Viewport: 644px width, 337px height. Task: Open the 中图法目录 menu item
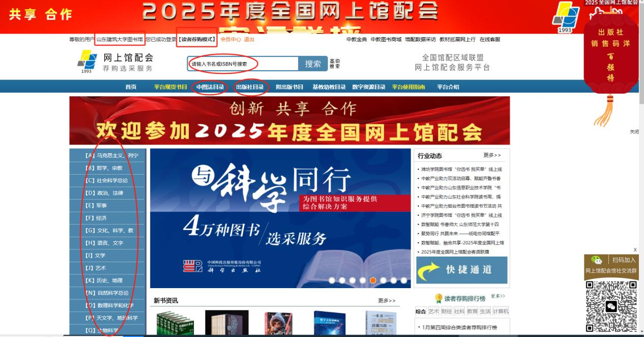(x=210, y=87)
